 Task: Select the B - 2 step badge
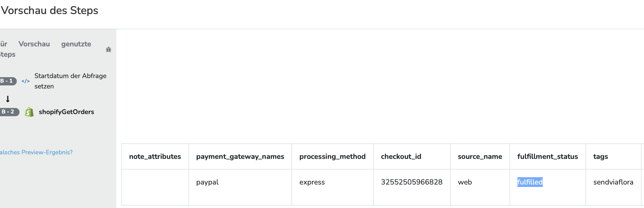(x=9, y=112)
